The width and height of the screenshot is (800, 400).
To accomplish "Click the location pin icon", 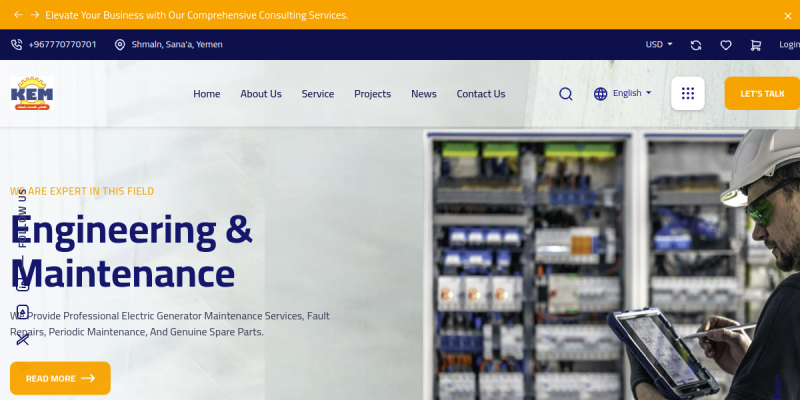I will (x=120, y=44).
